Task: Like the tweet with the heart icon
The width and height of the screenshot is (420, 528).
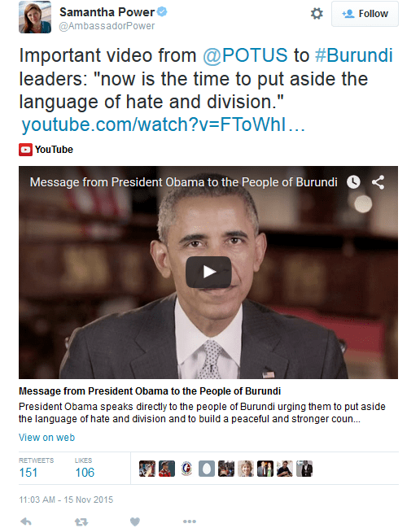Action: click(135, 521)
